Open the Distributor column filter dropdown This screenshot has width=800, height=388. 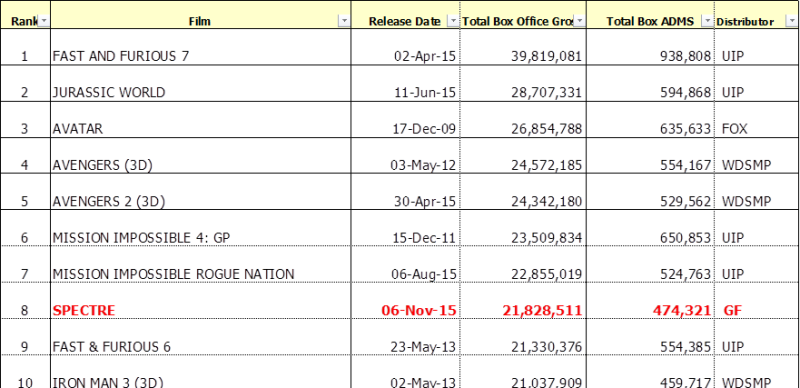tap(792, 21)
